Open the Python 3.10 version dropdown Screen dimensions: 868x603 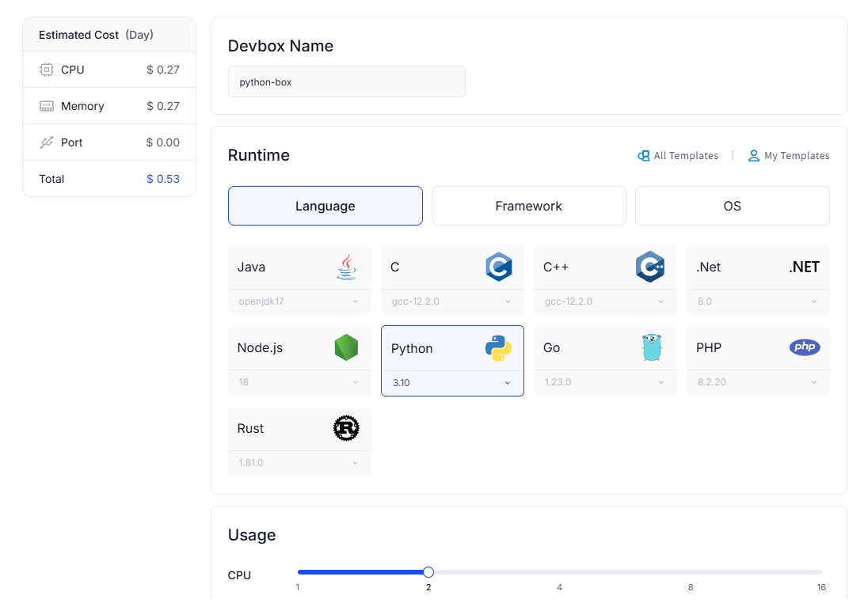[452, 383]
